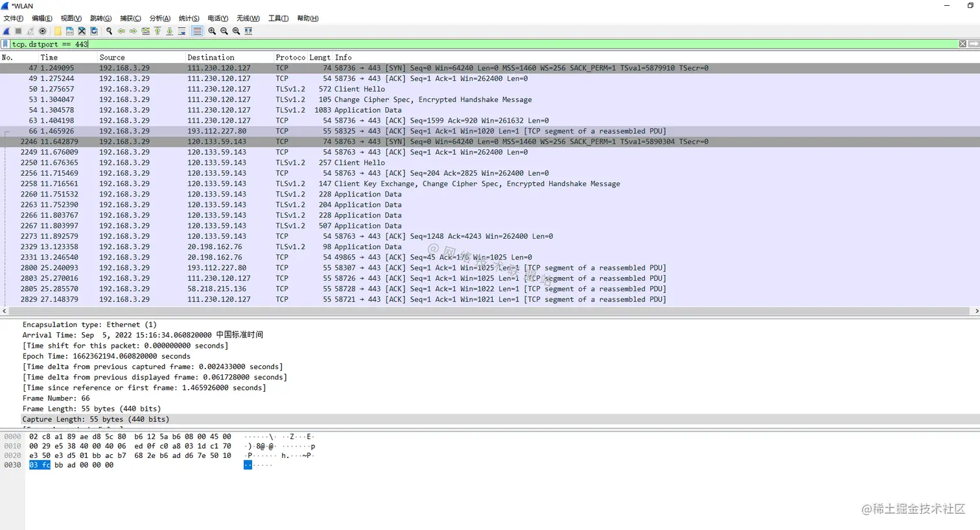The height and width of the screenshot is (530, 980).
Task: Save the capture file
Action: pyautogui.click(x=69, y=31)
